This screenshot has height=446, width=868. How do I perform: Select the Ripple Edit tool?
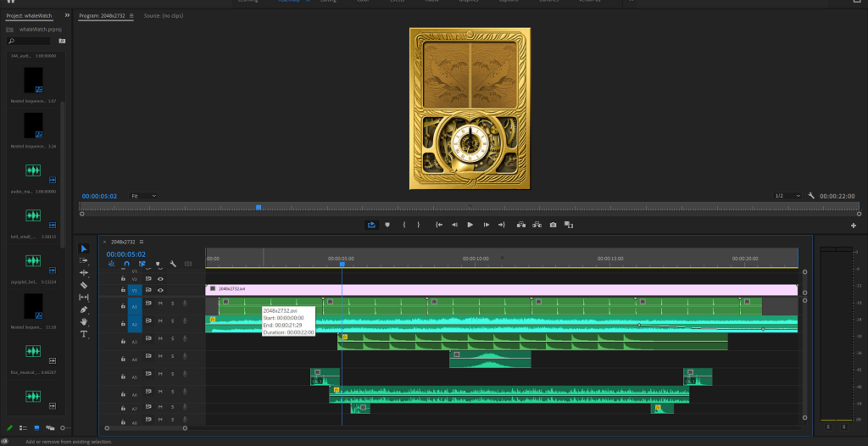84,272
